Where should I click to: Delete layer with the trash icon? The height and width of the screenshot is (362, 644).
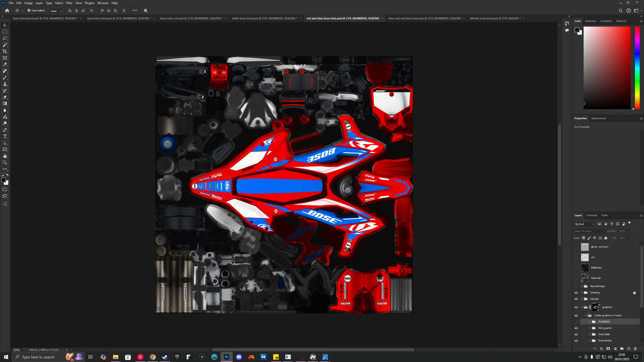(635, 349)
